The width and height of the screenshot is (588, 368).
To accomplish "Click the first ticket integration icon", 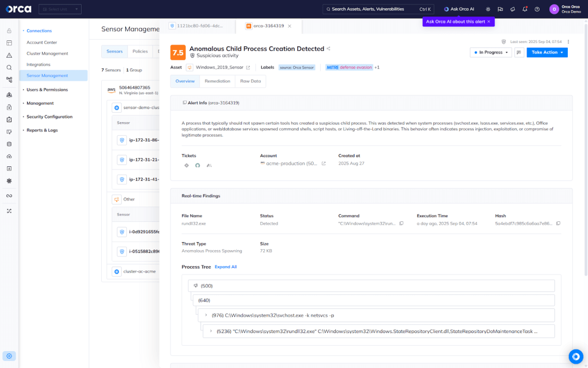I will 186,165.
